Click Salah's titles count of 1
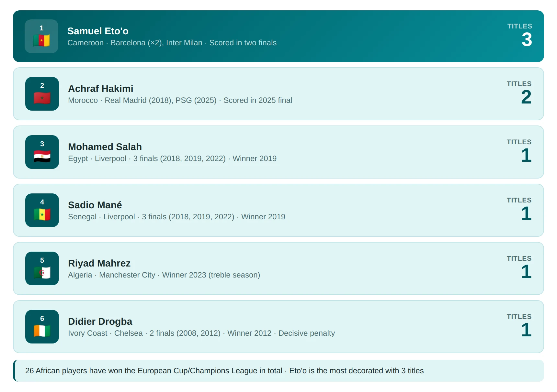 click(526, 155)
